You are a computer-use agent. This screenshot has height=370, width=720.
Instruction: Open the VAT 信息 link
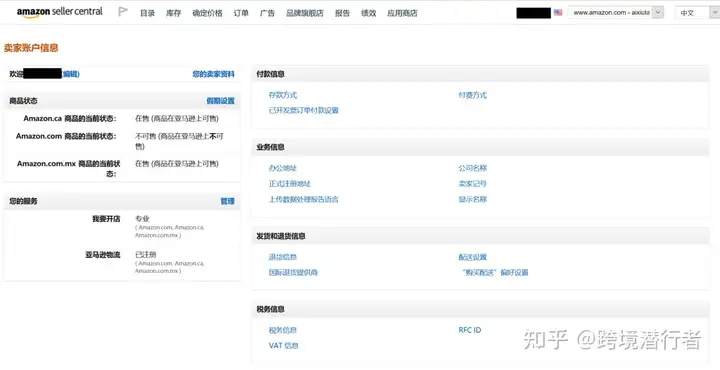[x=284, y=345]
